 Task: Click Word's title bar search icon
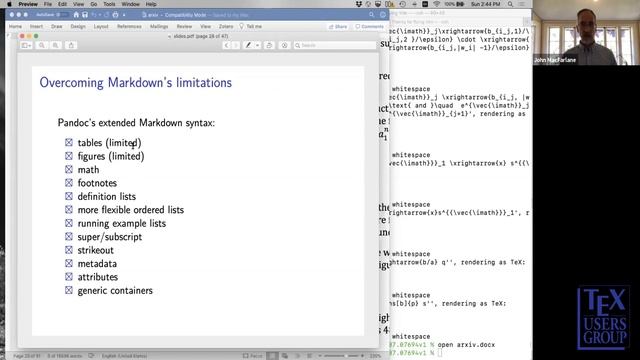pos(371,15)
